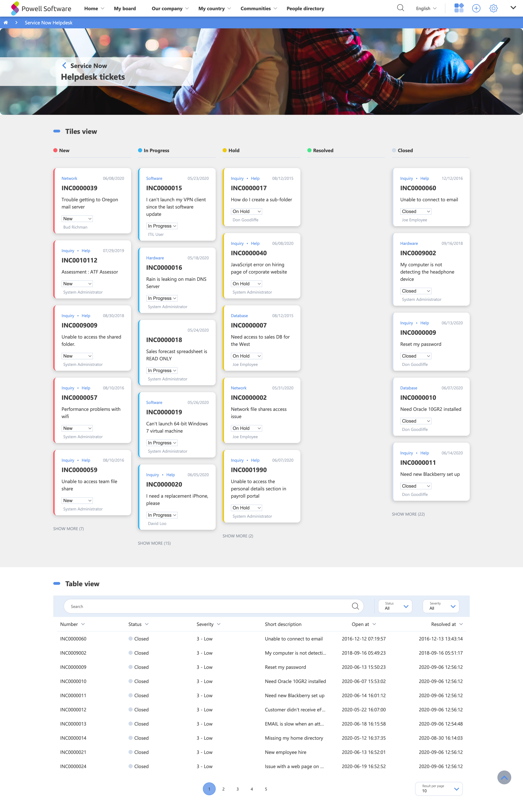Go to People directory
The height and width of the screenshot is (812, 523).
click(305, 8)
